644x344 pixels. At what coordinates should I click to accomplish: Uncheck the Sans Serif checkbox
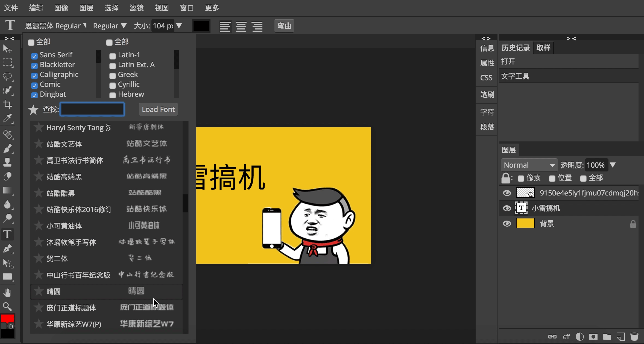(x=34, y=56)
